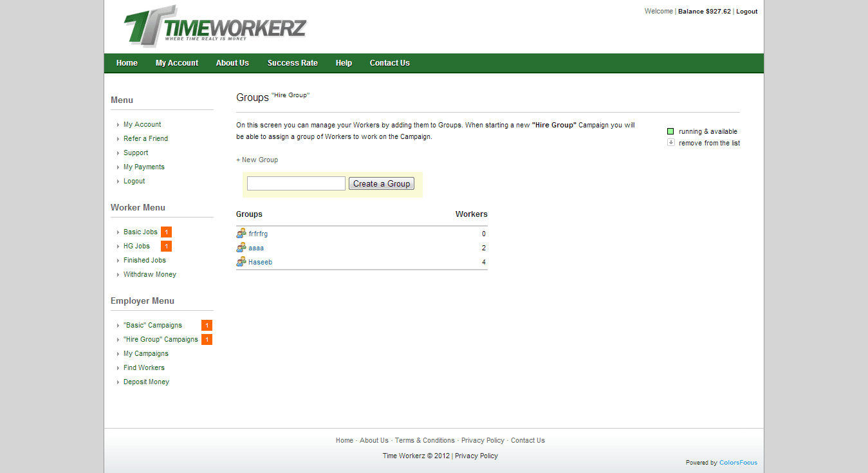Click the remove from the list arrow icon
The width and height of the screenshot is (868, 473).
tap(670, 142)
